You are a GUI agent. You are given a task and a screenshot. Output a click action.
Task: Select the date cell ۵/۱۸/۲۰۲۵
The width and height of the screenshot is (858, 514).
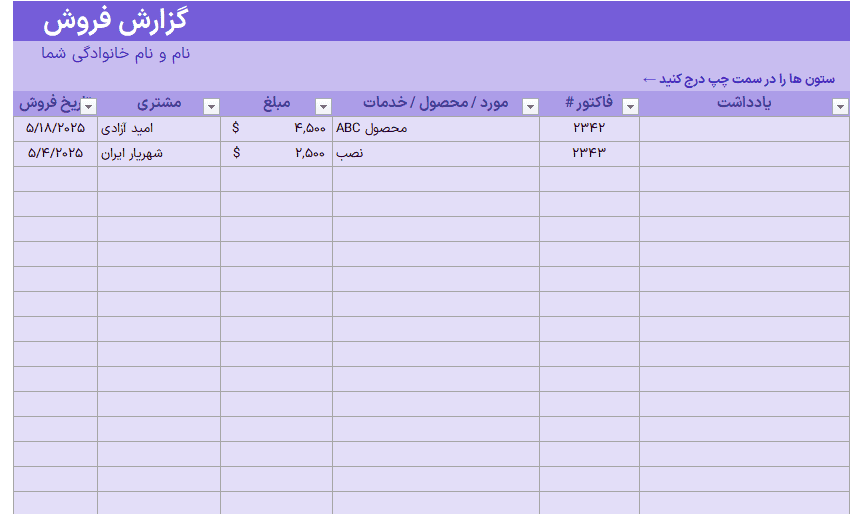coord(55,129)
